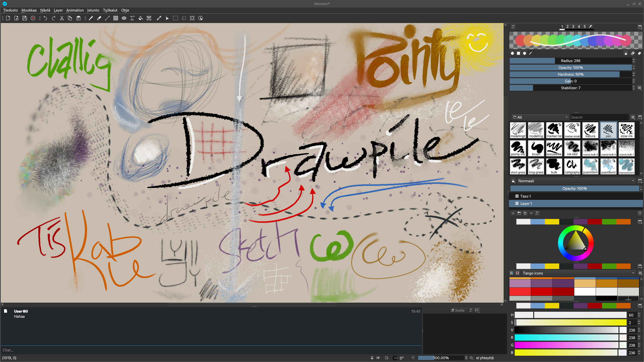Switch to brush slot 3 tab

573,26
